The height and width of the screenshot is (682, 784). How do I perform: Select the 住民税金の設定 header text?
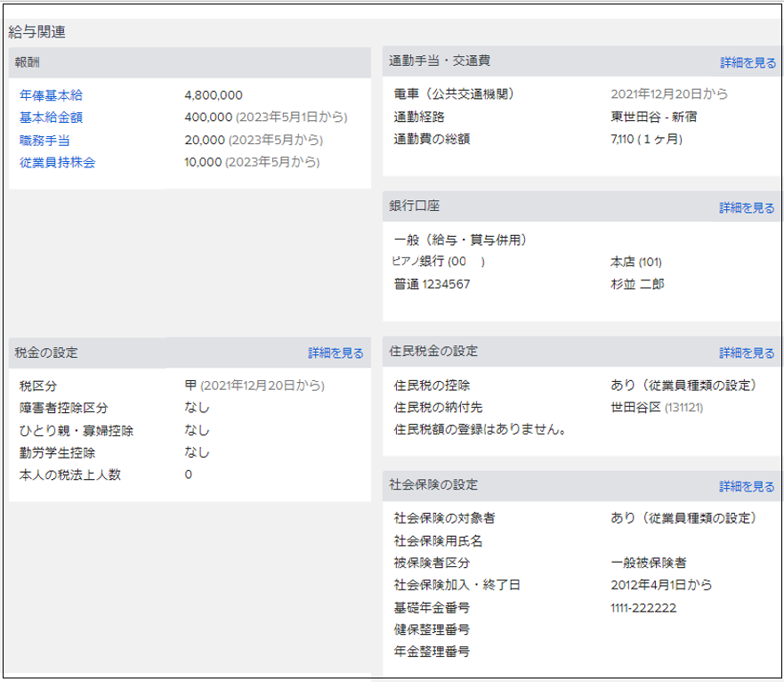click(x=433, y=352)
